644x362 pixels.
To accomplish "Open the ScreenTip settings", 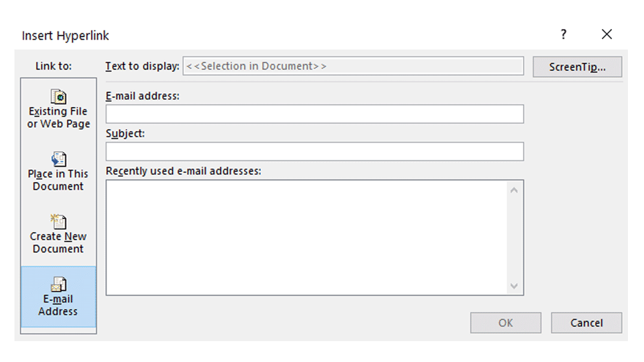I will coord(577,67).
